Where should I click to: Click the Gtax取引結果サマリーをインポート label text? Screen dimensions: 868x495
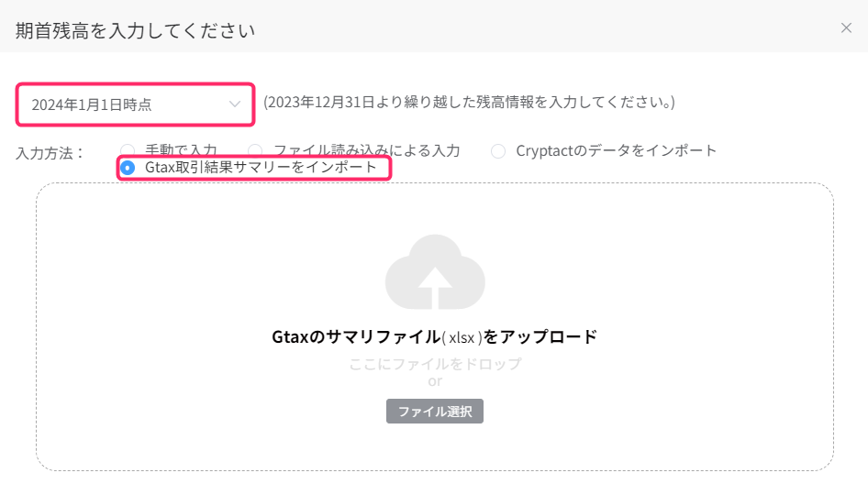pyautogui.click(x=261, y=167)
